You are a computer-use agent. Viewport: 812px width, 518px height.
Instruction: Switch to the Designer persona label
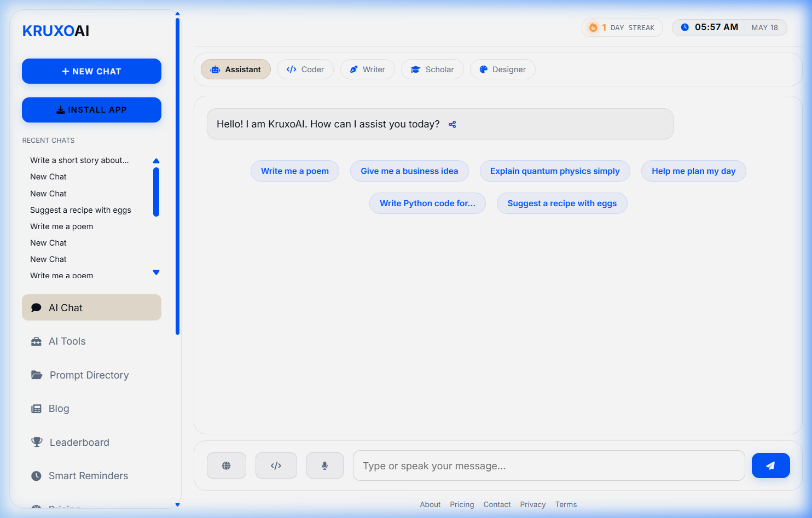click(509, 69)
